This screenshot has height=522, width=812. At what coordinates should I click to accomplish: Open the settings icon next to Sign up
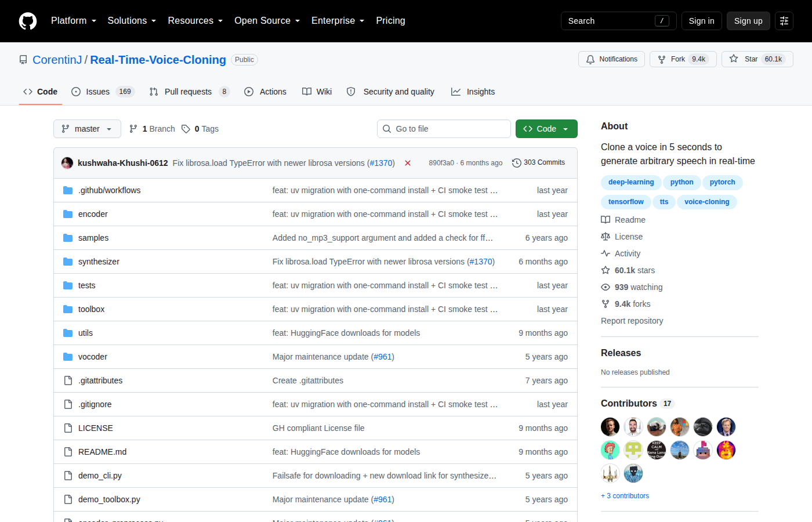[x=784, y=21]
